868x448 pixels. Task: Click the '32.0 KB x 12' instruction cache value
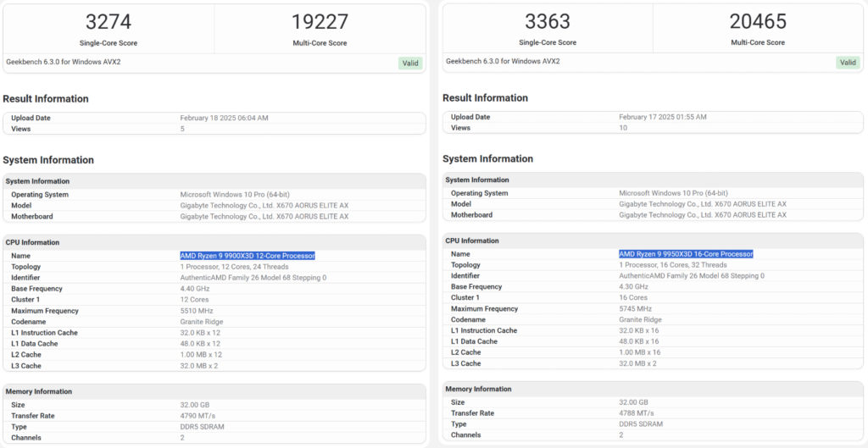pos(200,333)
